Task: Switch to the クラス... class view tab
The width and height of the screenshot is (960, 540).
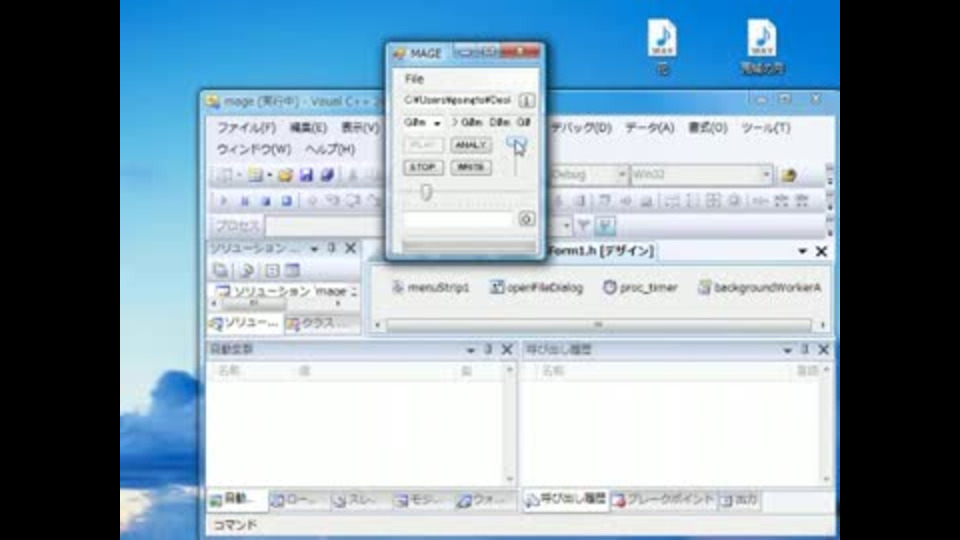Action: (323, 323)
